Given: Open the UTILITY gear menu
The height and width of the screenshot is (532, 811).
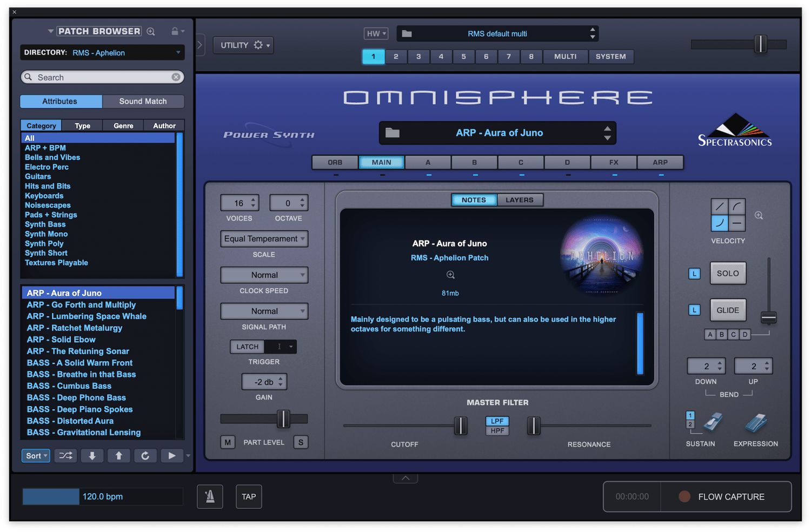Looking at the screenshot, I should click(243, 45).
